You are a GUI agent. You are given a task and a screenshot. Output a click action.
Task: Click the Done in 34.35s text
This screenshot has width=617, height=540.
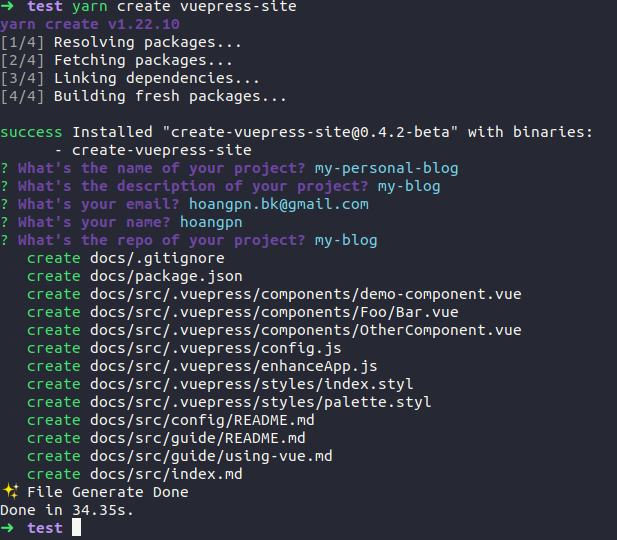tap(66, 510)
